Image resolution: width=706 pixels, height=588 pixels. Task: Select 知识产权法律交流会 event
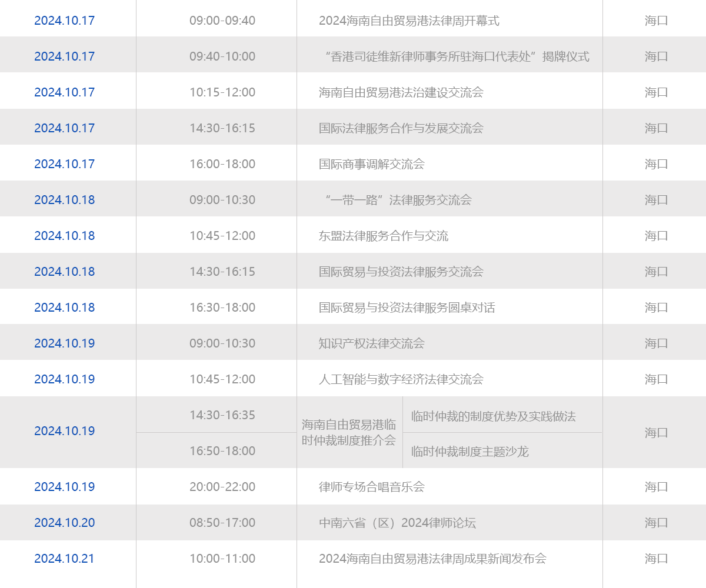tap(371, 343)
